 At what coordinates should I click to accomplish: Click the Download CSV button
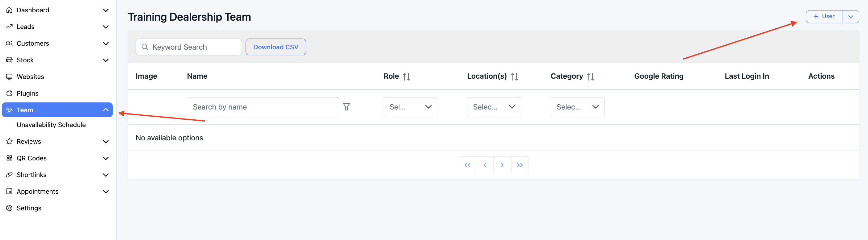point(275,47)
